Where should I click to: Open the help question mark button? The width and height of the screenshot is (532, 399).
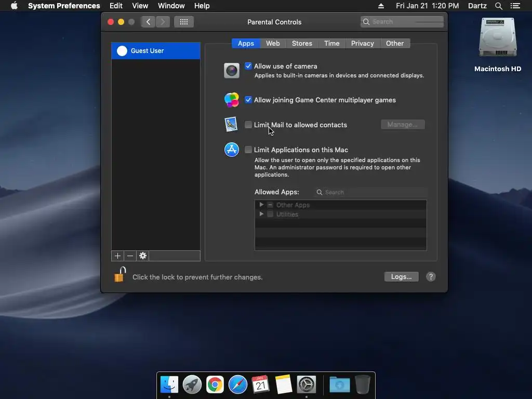pyautogui.click(x=431, y=277)
